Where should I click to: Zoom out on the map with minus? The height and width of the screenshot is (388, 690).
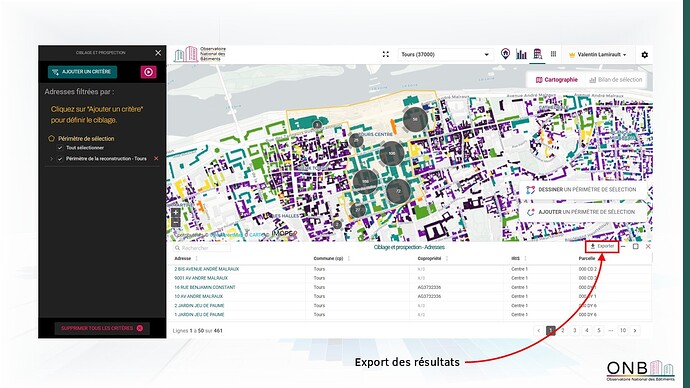click(176, 222)
